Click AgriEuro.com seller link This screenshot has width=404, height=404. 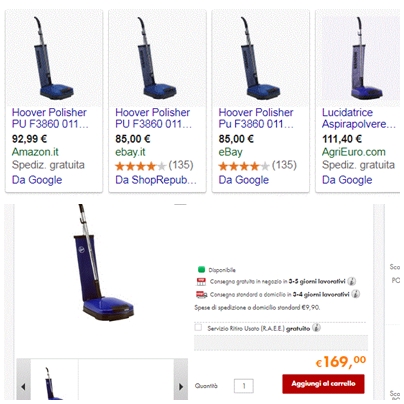354,152
